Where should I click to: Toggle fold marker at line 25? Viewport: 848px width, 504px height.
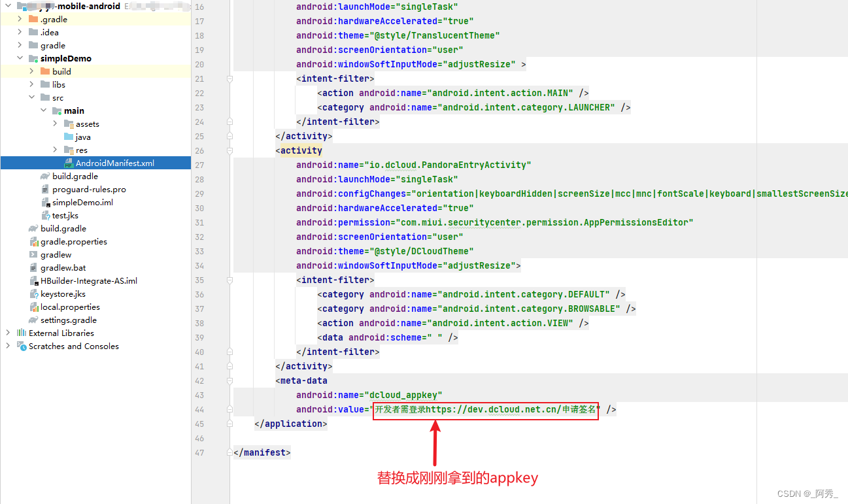coord(229,136)
